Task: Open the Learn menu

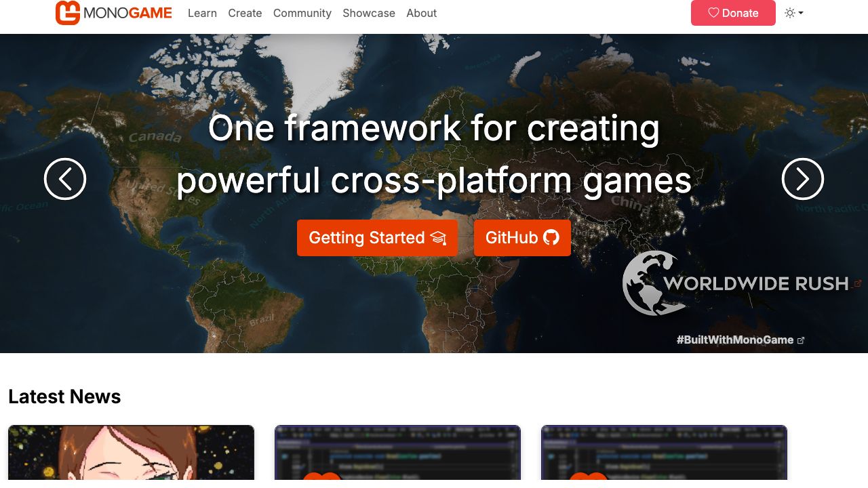Action: [x=202, y=13]
